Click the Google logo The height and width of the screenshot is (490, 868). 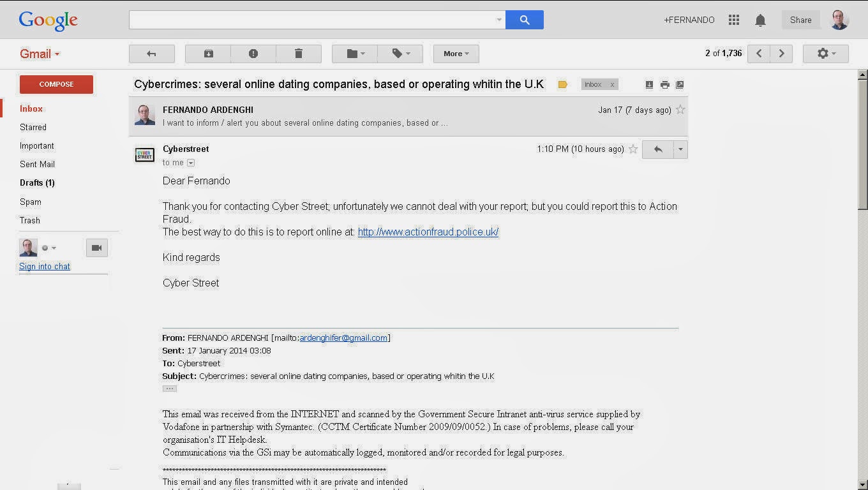(x=49, y=20)
